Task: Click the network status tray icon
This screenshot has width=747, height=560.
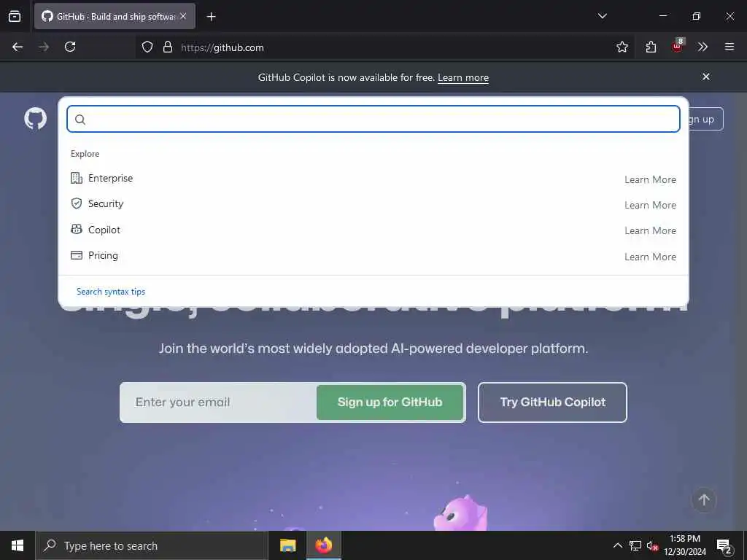Action: tap(635, 545)
